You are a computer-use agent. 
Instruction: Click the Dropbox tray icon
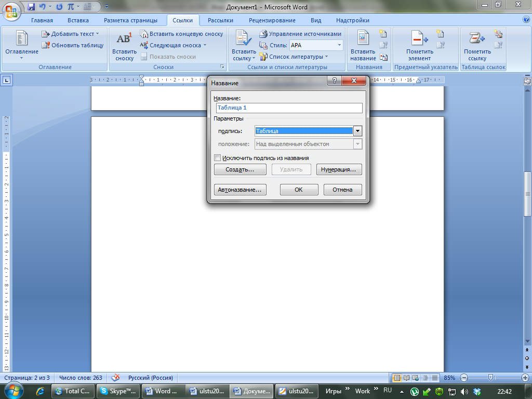pyautogui.click(x=477, y=392)
